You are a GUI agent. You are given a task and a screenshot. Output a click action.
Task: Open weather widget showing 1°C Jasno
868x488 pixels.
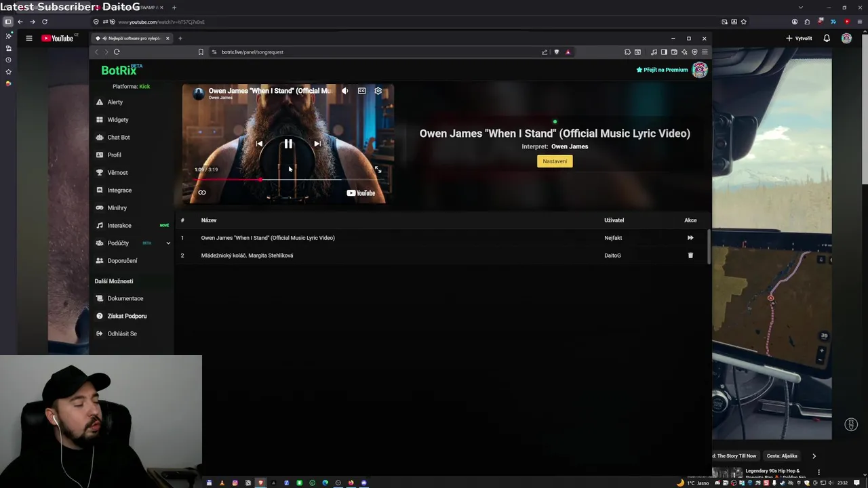coord(692,483)
